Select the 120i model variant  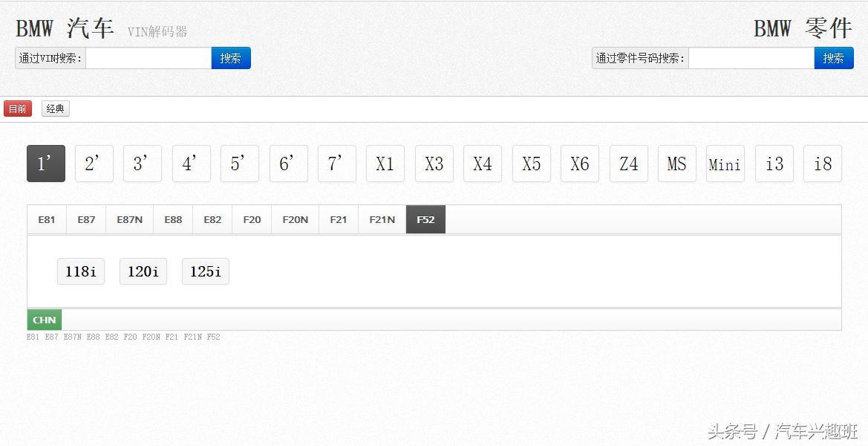143,271
